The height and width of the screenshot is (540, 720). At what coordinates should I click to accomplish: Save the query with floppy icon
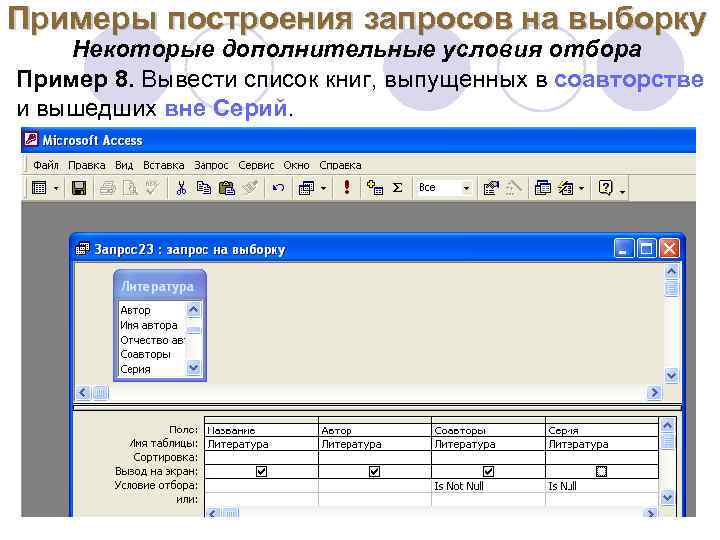point(79,188)
